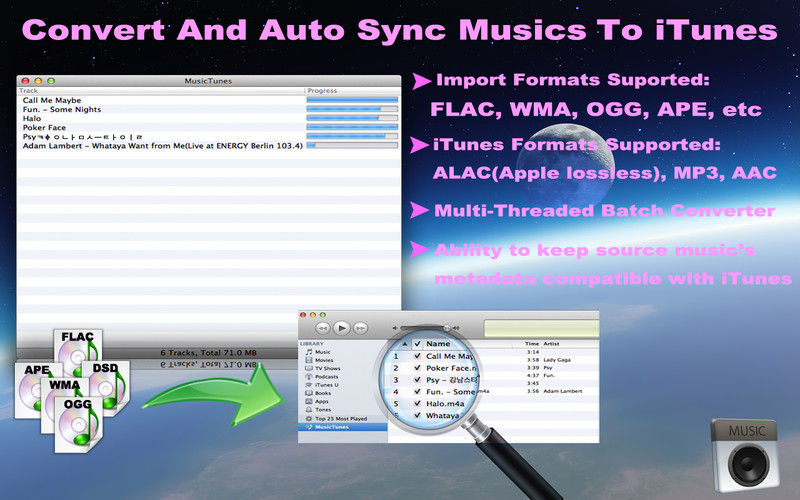
Task: Open Apps in the iTunes sidebar
Action: click(x=322, y=402)
